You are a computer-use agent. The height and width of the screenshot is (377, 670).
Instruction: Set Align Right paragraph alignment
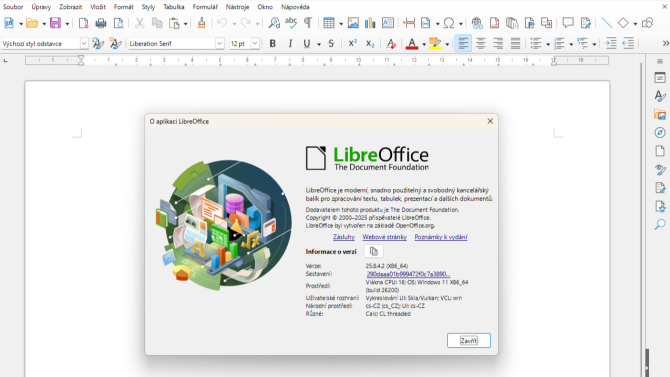click(498, 44)
